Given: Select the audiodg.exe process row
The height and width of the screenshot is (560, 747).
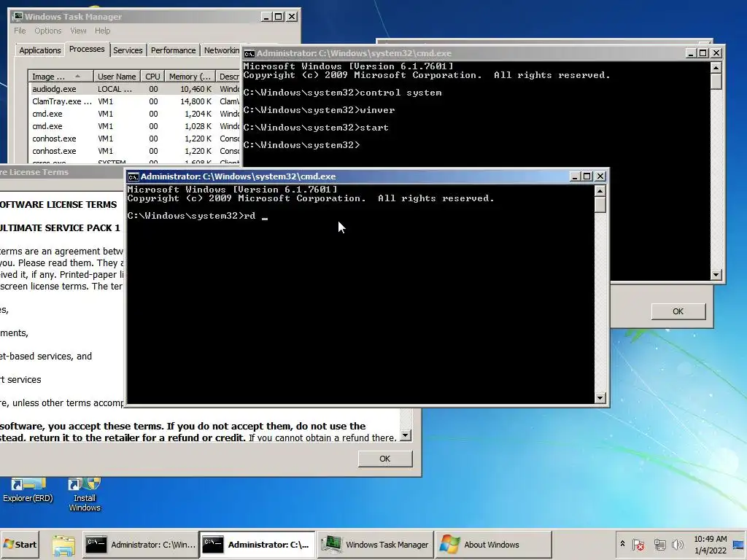Looking at the screenshot, I should [x=134, y=89].
